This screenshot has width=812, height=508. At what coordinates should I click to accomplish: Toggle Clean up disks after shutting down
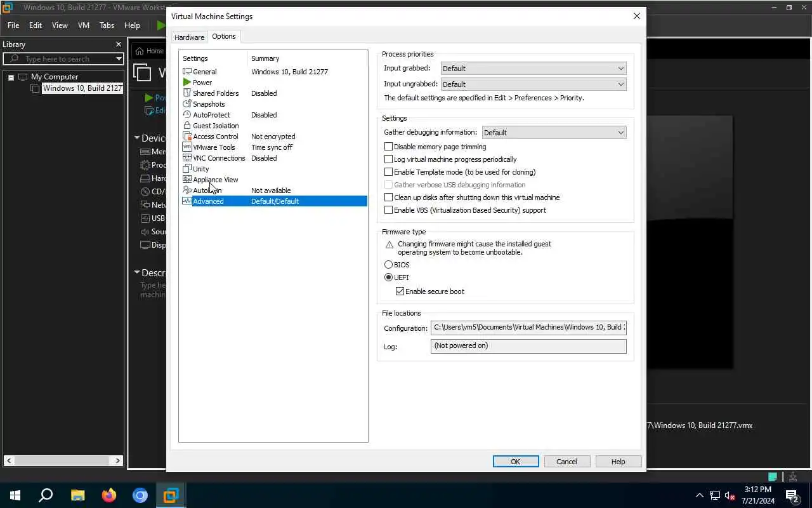pyautogui.click(x=389, y=197)
